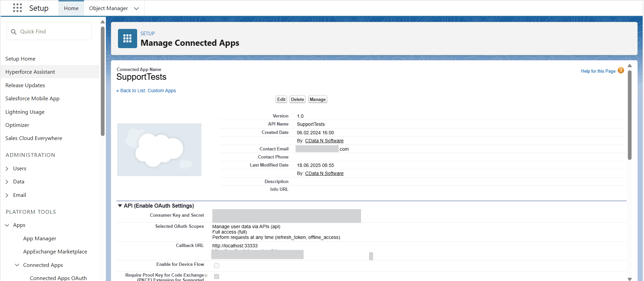The height and width of the screenshot is (281, 644).
Task: Open the Object Manager dropdown arrow
Action: coord(136,8)
